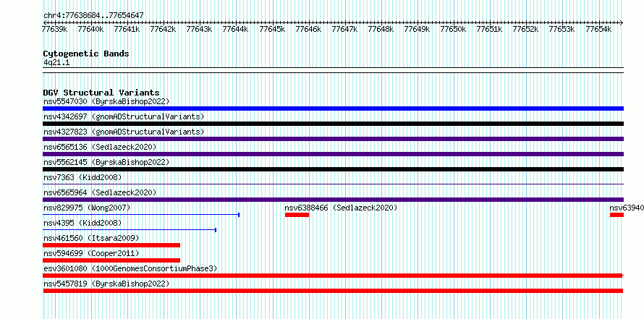The width and height of the screenshot is (644, 319).
Task: Open the nsv829975 (Wong2007) label
Action: (87, 208)
